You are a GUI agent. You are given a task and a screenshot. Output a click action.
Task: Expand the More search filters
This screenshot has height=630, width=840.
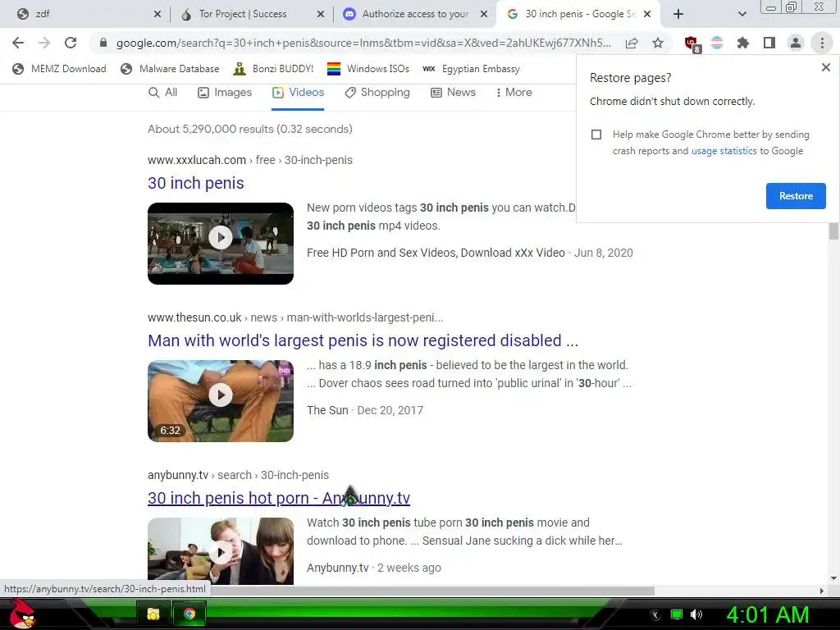[514, 92]
